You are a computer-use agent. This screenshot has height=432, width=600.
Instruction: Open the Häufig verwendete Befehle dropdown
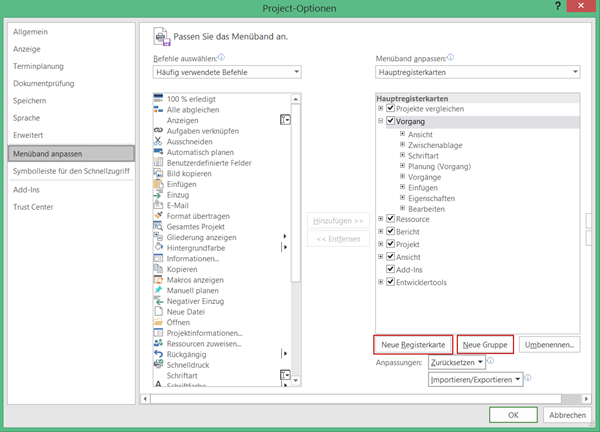pyautogui.click(x=227, y=72)
